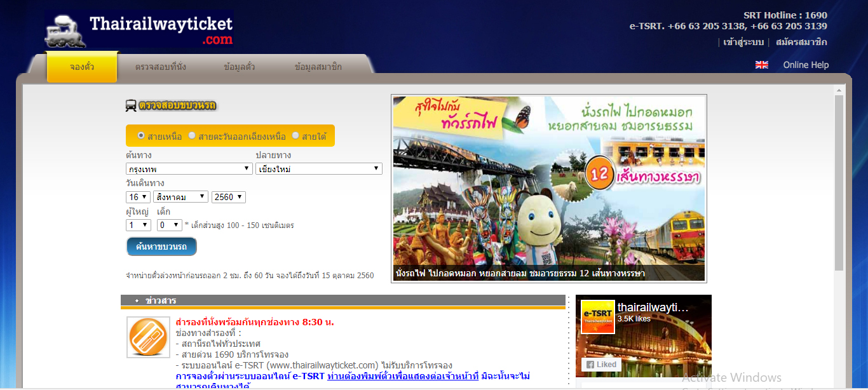Viewport: 868px width, 390px height.
Task: Click the e-TSRT Facebook page logo
Action: point(598,317)
